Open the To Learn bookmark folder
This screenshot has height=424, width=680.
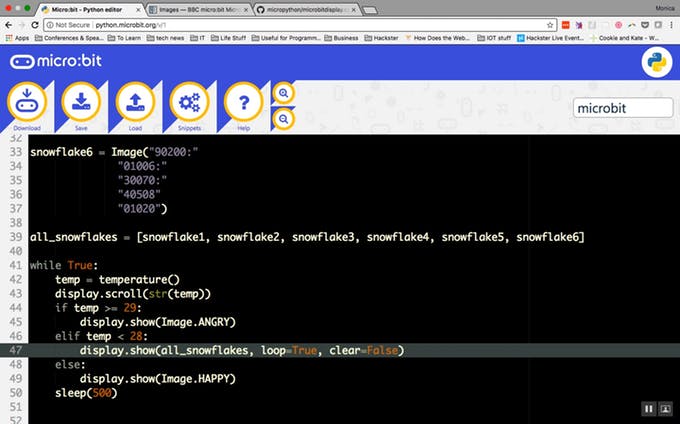coord(124,38)
